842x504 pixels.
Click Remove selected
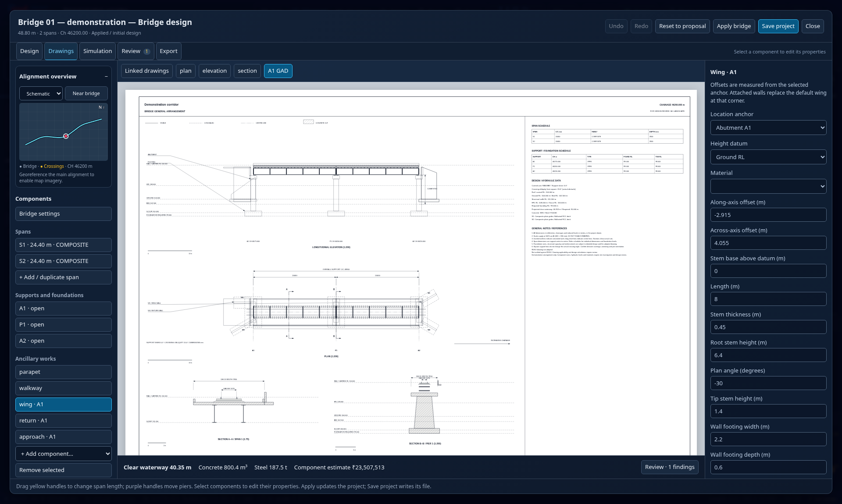pos(64,470)
